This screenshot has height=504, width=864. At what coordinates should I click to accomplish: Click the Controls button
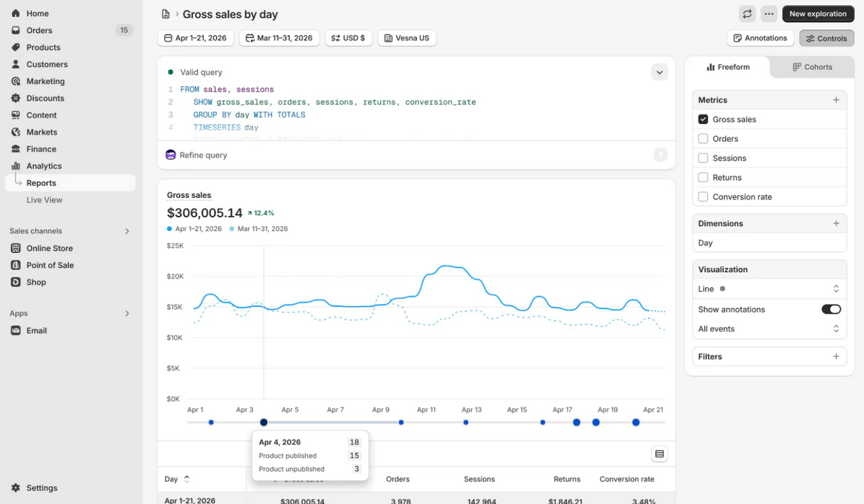pyautogui.click(x=827, y=38)
